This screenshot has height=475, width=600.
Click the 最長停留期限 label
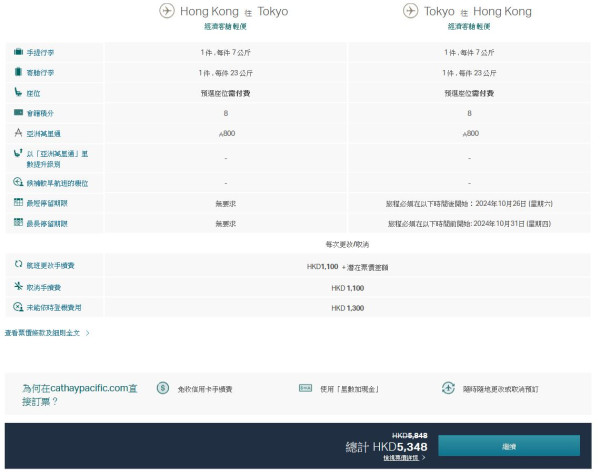pos(47,224)
